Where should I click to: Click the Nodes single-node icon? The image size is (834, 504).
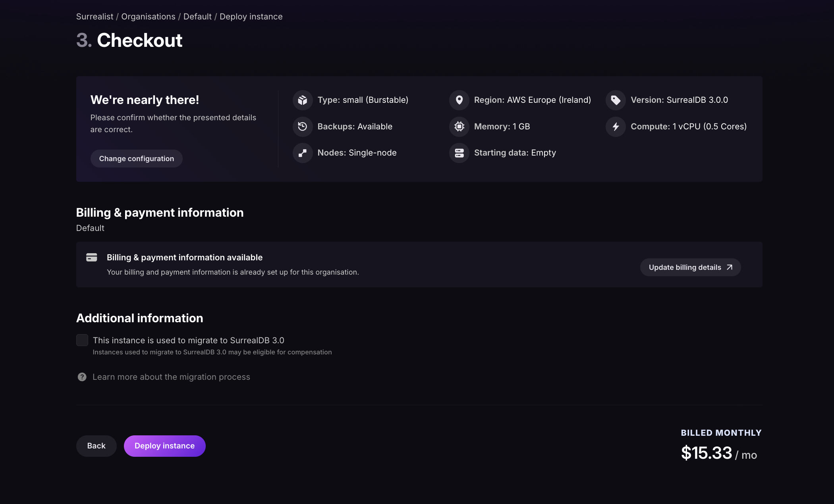pyautogui.click(x=303, y=153)
